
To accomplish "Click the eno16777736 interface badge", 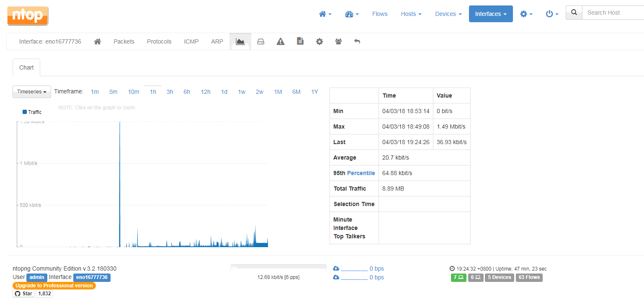I will pyautogui.click(x=92, y=277).
